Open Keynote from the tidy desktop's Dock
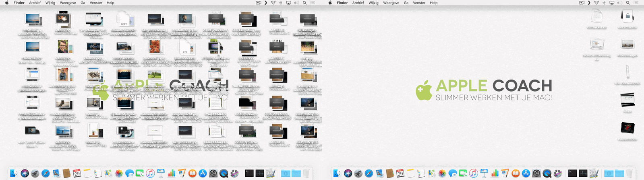The height and width of the screenshot is (180, 644). click(484, 174)
